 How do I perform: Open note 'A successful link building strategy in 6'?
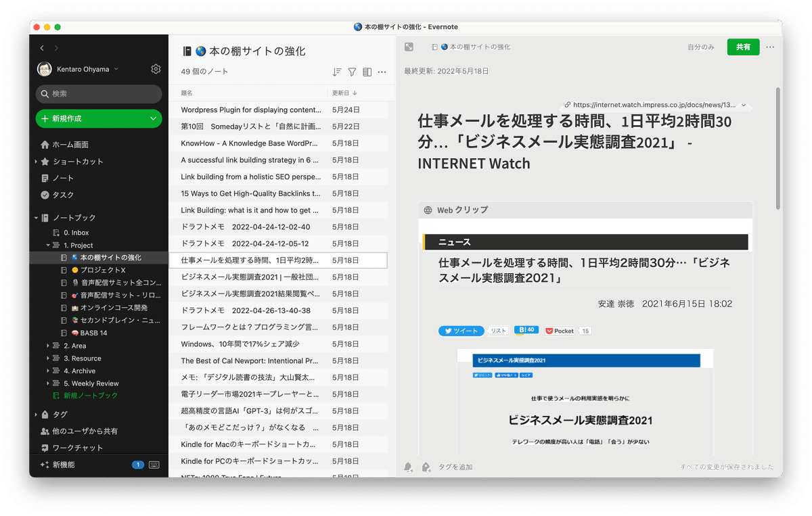tap(278, 160)
